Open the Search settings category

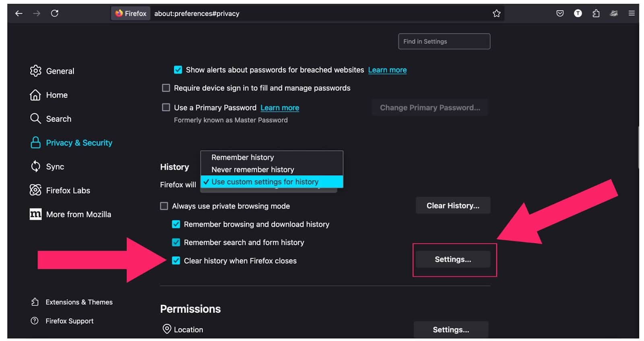pos(59,119)
